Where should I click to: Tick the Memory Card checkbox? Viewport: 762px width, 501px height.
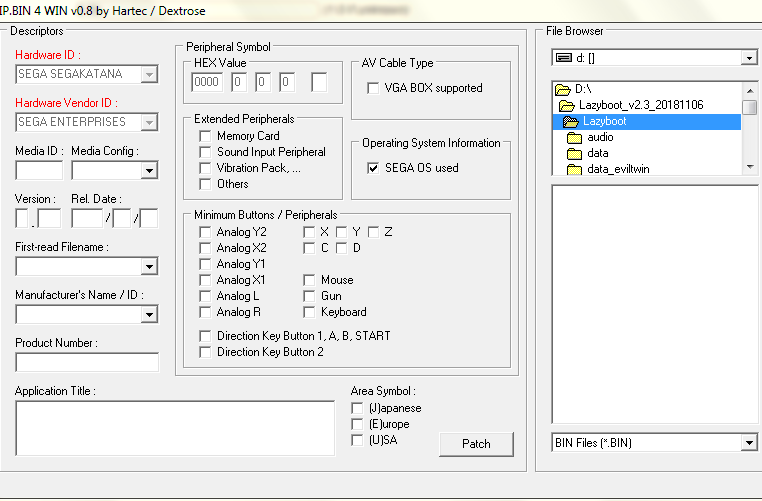click(x=205, y=136)
